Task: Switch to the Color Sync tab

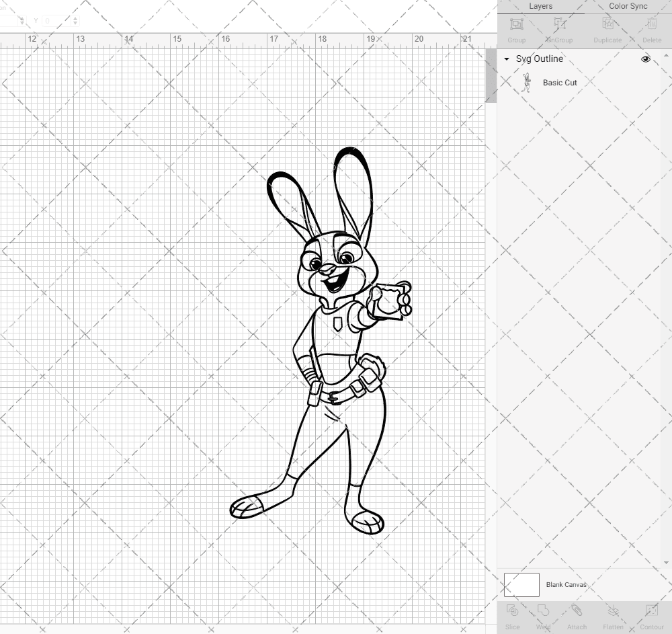Action: [x=628, y=7]
